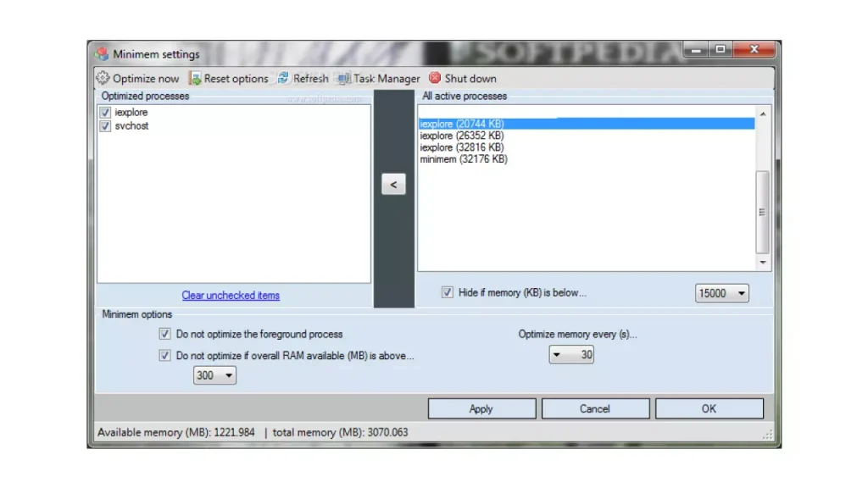This screenshot has width=868, height=488.
Task: Minimize the Minimem settings window
Action: pos(696,50)
